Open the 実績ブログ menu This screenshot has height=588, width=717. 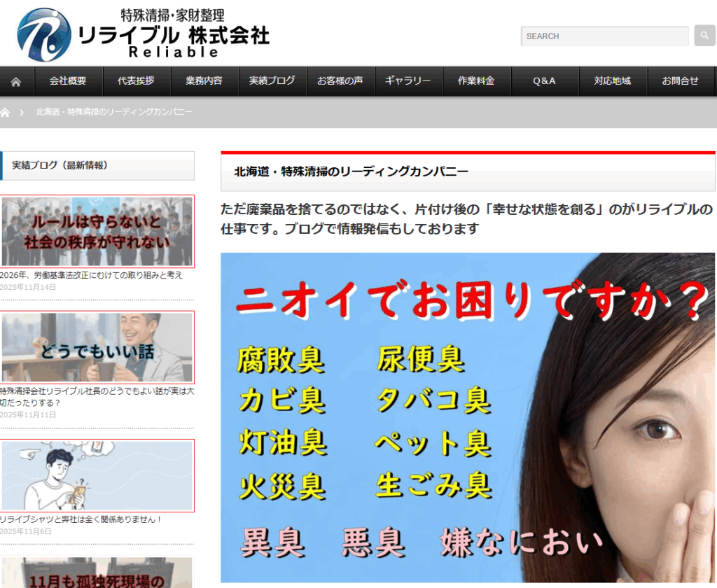click(x=272, y=81)
